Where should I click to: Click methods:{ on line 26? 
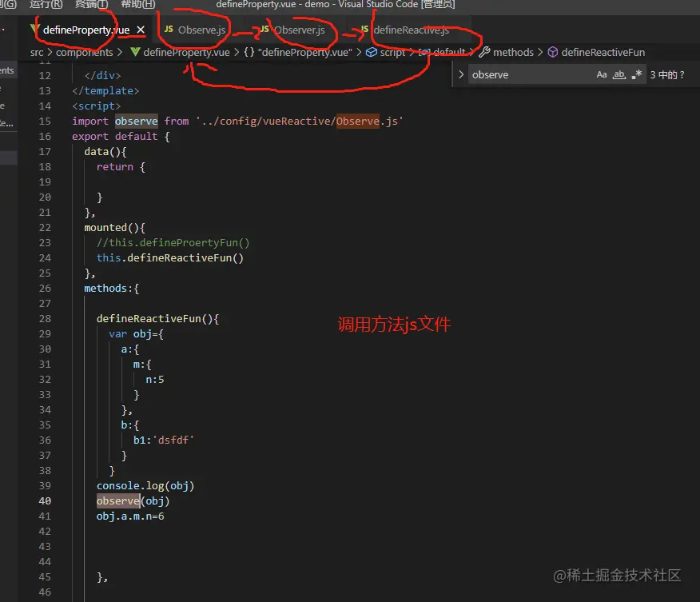click(112, 288)
